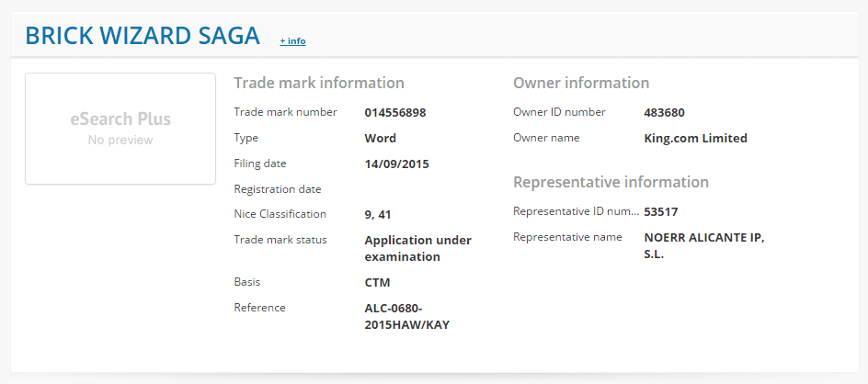Click representative ID number 53517
Screen dimensions: 868x384
click(661, 211)
